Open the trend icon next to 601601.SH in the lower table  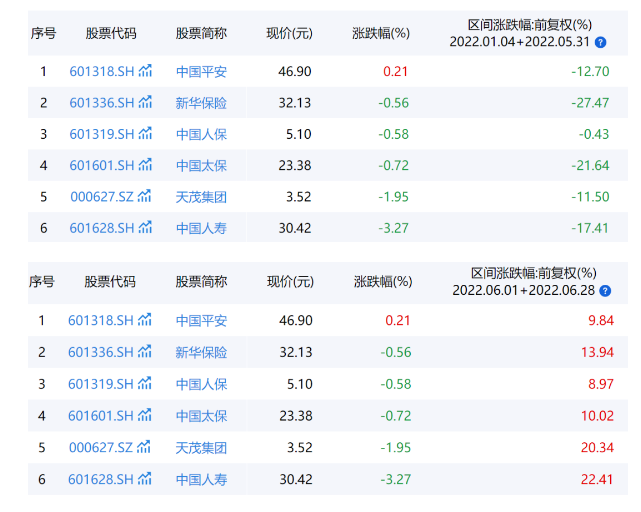146,416
